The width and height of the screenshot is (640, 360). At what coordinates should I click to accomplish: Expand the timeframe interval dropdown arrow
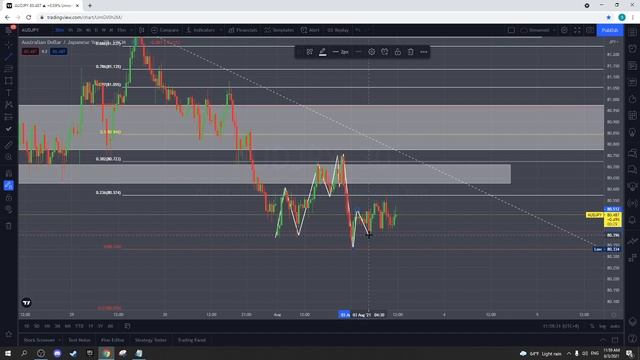(131, 30)
